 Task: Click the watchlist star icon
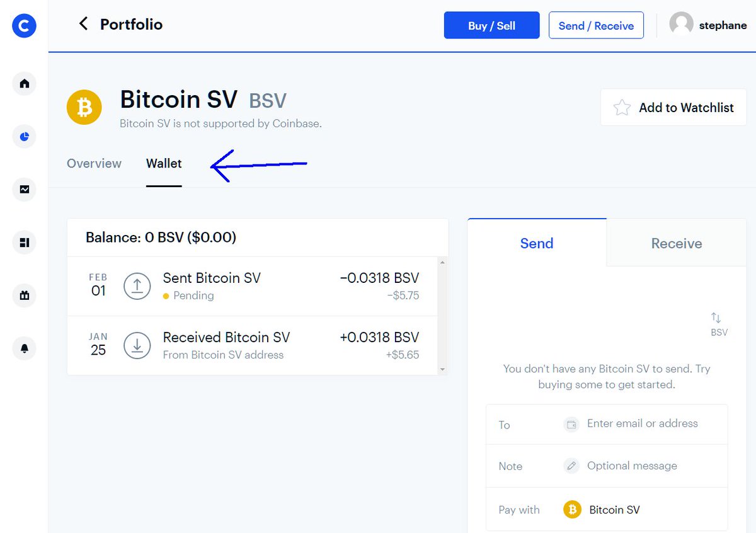pos(622,108)
